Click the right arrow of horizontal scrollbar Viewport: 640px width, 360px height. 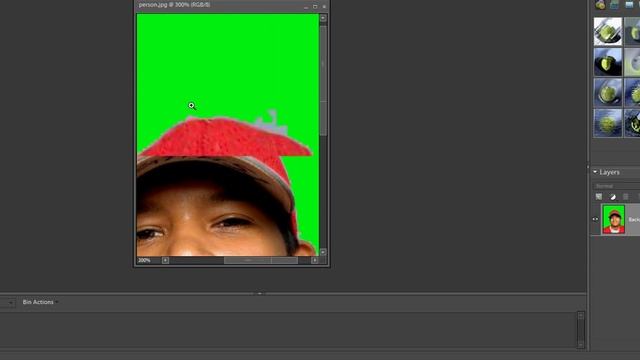[x=315, y=260]
